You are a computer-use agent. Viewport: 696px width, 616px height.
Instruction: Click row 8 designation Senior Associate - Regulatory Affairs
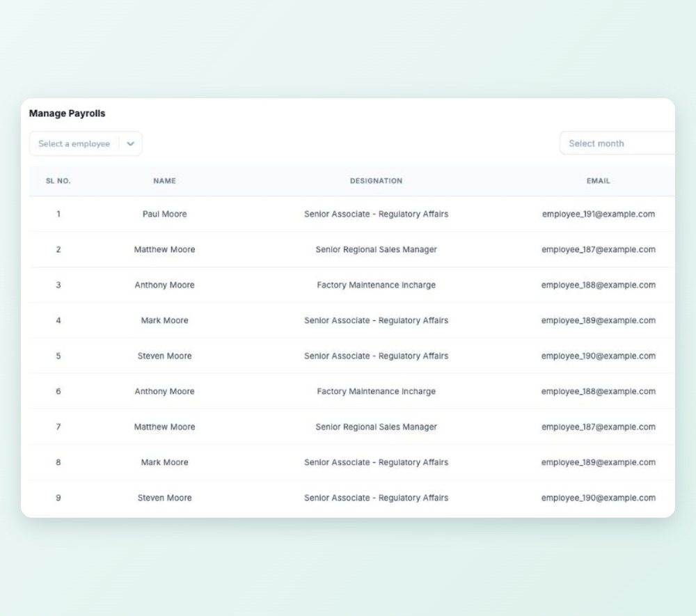tap(376, 462)
